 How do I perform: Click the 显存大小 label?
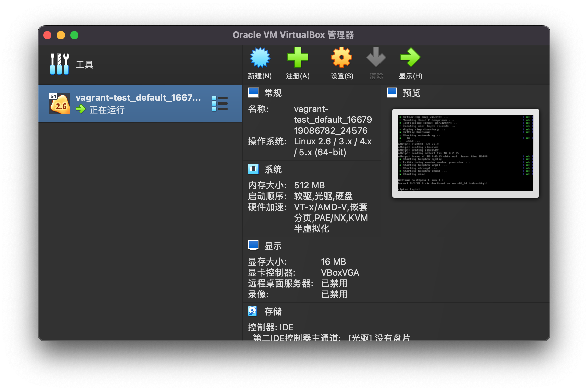coord(267,262)
